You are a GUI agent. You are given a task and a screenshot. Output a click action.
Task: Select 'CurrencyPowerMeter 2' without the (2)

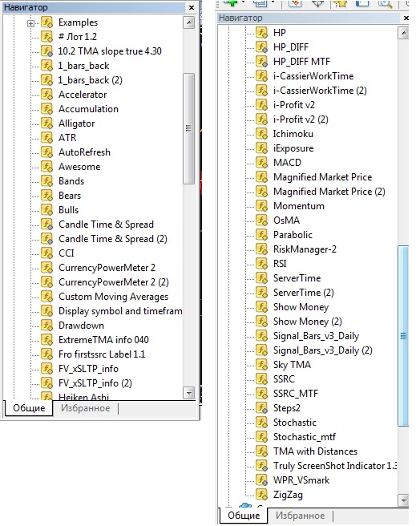107,267
